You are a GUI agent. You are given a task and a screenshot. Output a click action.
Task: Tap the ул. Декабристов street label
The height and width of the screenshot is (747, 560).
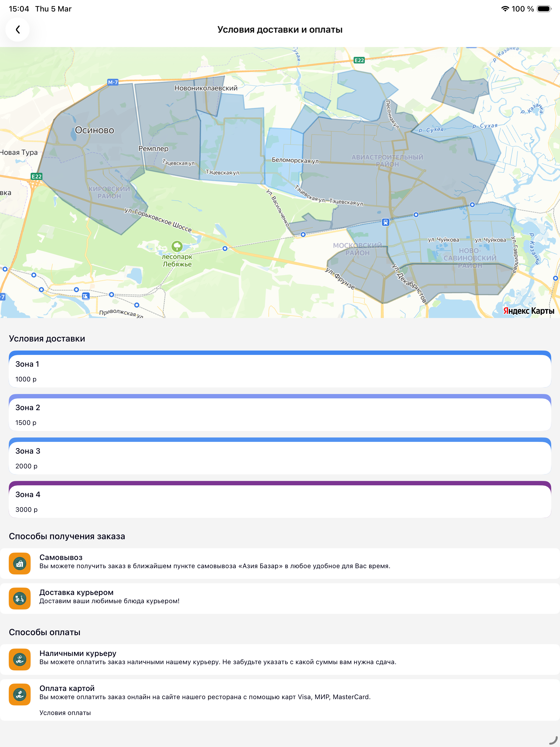409,283
